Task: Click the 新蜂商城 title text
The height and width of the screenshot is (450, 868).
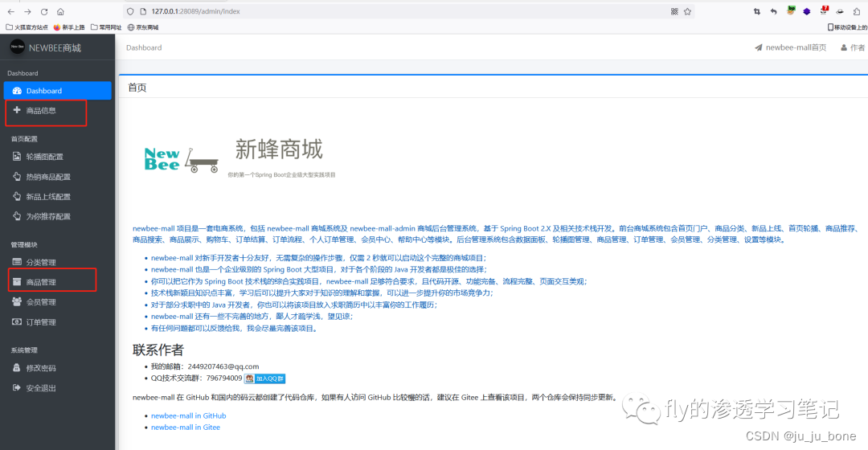Action: click(x=278, y=149)
